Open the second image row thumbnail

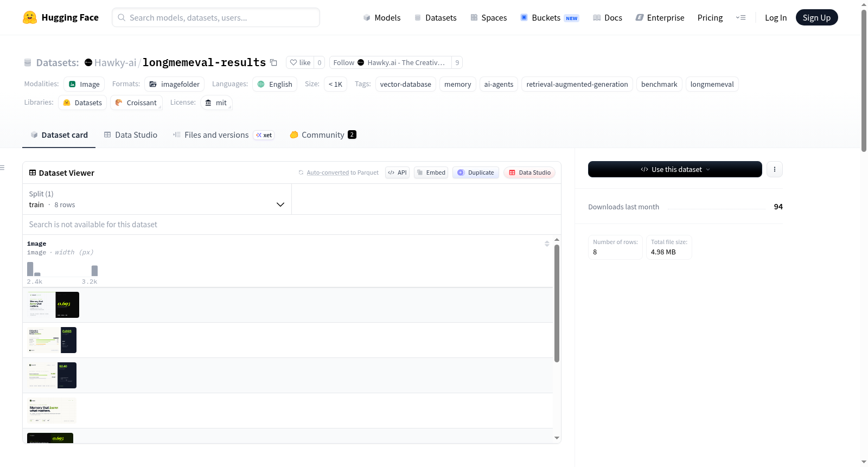click(52, 340)
